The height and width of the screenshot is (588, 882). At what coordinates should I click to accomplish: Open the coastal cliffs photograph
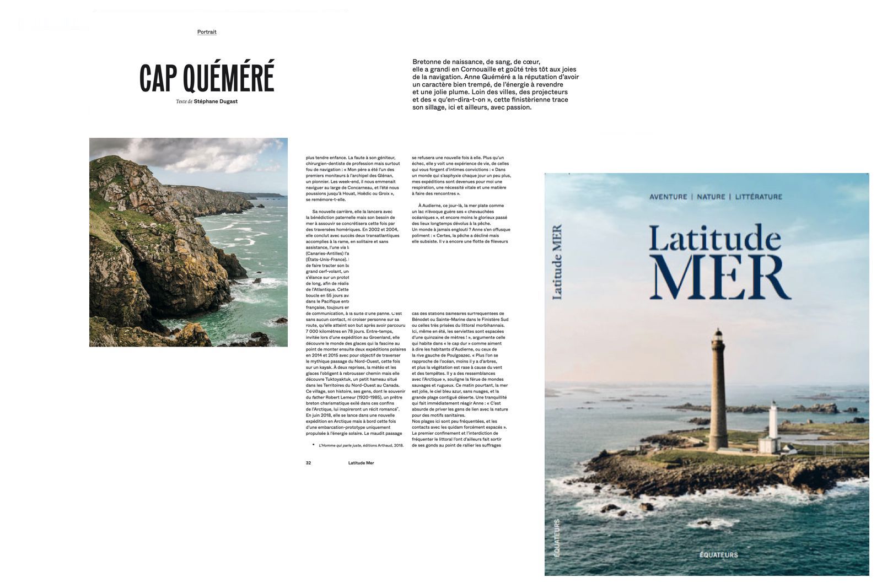tap(189, 242)
